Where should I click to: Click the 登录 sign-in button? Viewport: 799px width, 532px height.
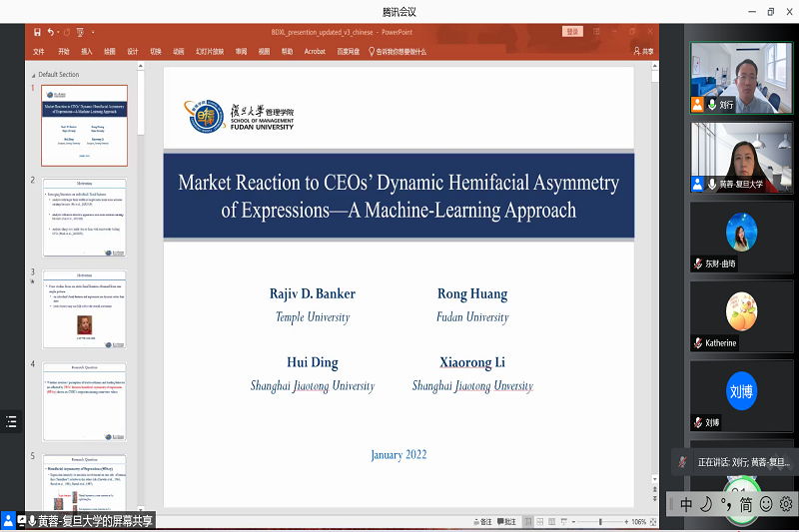click(572, 32)
